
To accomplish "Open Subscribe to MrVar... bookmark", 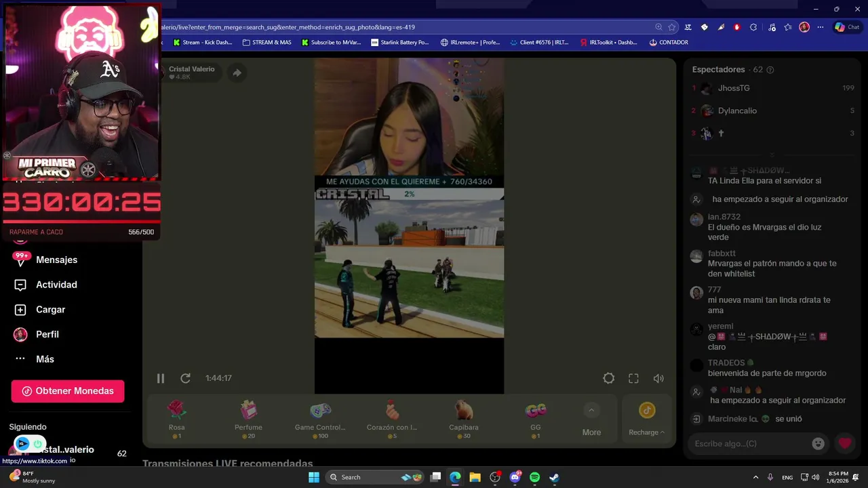I will pos(332,42).
